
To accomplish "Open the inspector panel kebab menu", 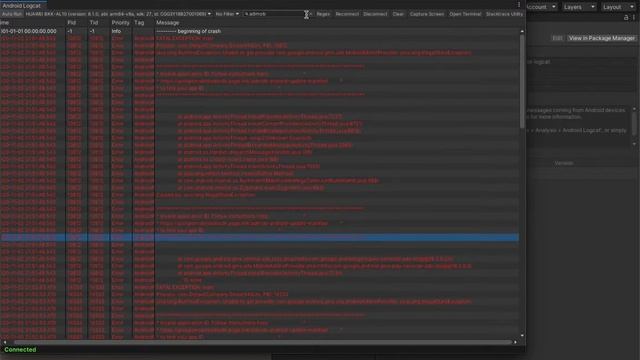I will [x=634, y=17].
